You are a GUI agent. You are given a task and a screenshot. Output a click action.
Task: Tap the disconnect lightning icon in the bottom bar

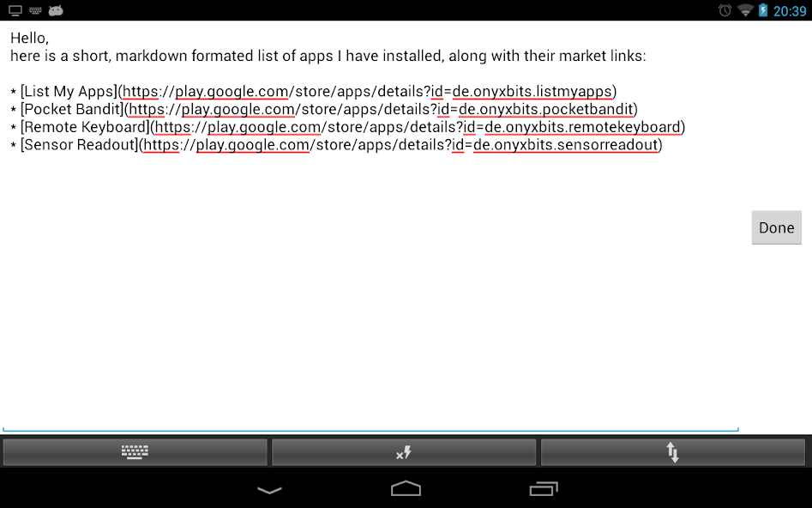point(404,451)
